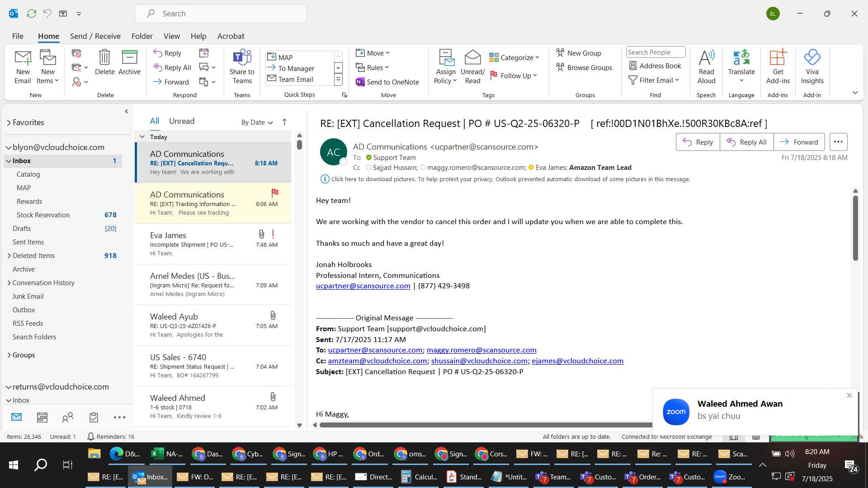Click reading pane vertical scrollbar
The image size is (868, 488).
point(855,228)
